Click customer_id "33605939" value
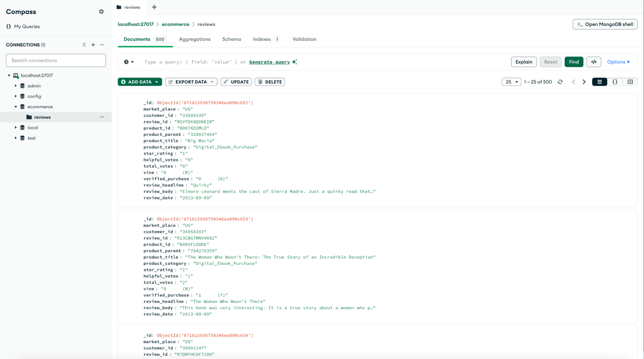This screenshot has height=359, width=644. pos(193,115)
